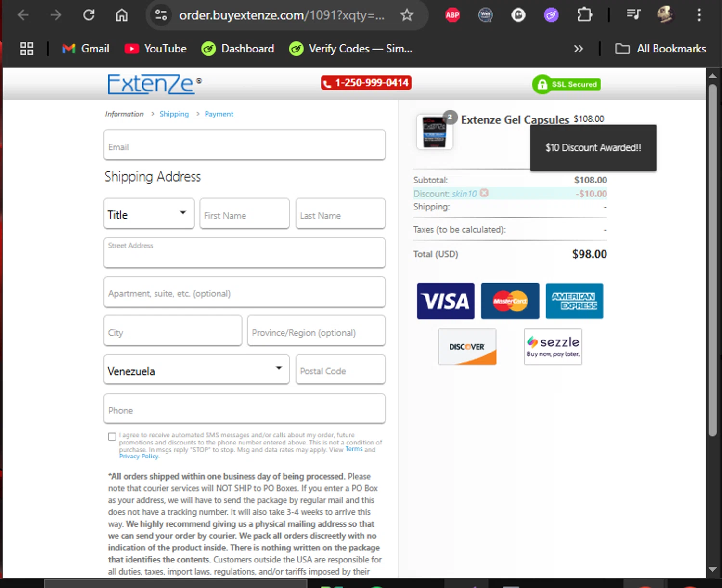Click the Email input field

pos(245,145)
